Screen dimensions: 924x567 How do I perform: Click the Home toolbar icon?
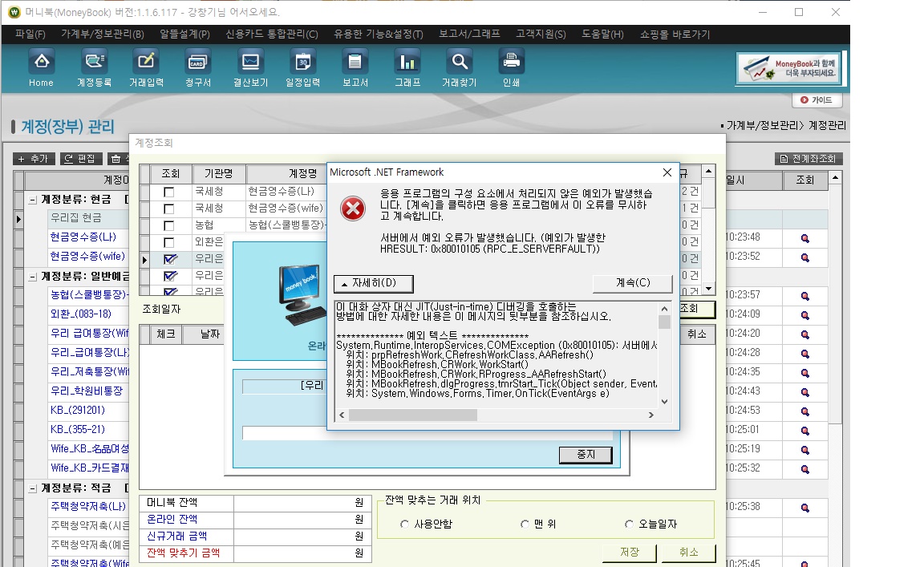(x=41, y=63)
